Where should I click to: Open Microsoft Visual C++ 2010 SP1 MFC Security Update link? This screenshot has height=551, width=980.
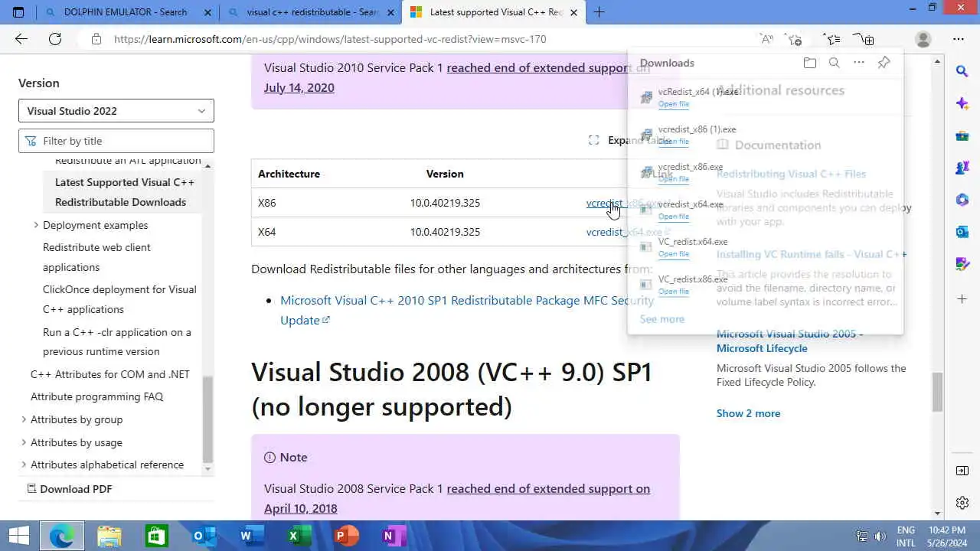click(466, 310)
